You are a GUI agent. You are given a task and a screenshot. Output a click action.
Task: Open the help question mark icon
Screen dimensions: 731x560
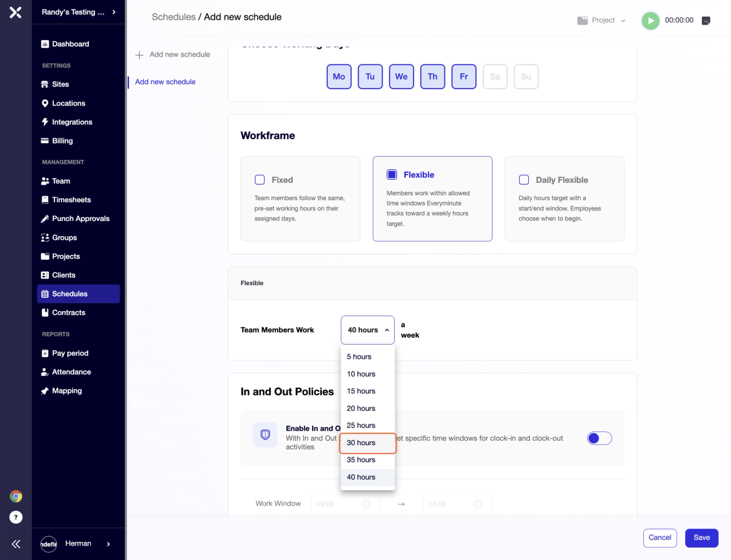16,517
